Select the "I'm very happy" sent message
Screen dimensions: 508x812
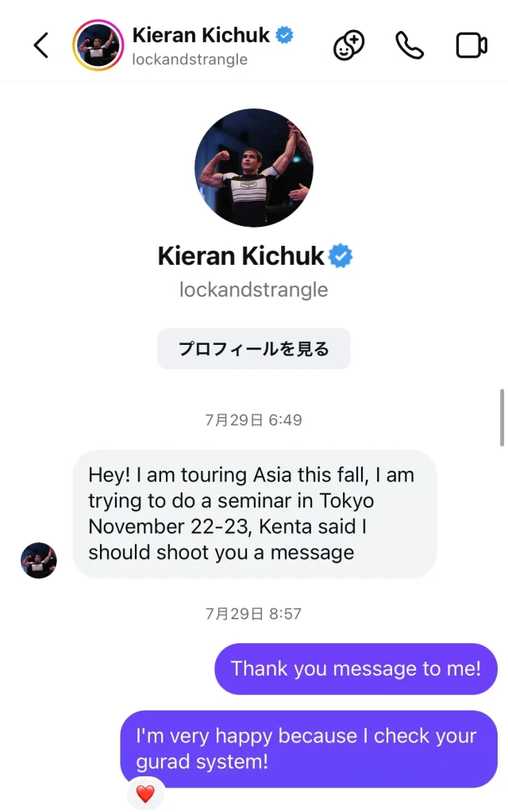pos(308,749)
